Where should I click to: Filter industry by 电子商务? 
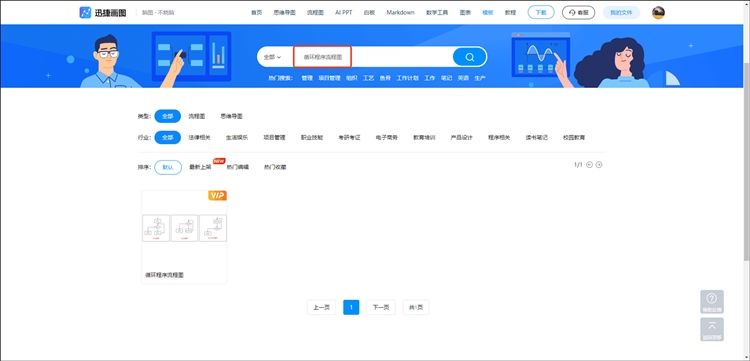coord(386,137)
